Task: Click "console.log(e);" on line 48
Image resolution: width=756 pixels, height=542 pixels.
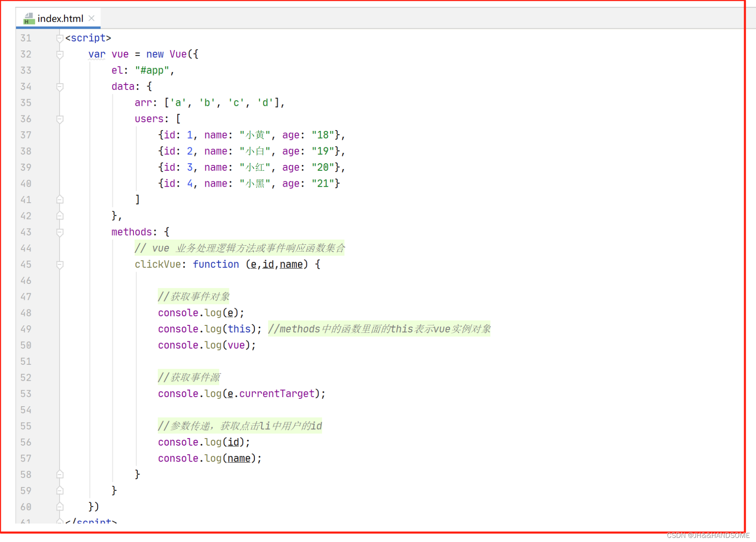Action: (x=201, y=313)
